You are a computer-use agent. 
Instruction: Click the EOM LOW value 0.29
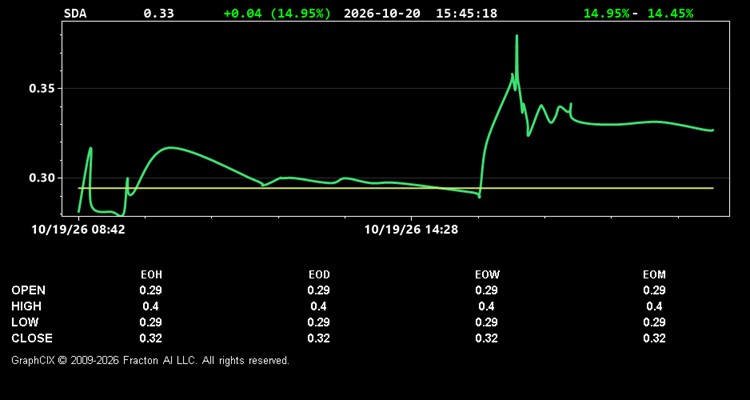[654, 322]
